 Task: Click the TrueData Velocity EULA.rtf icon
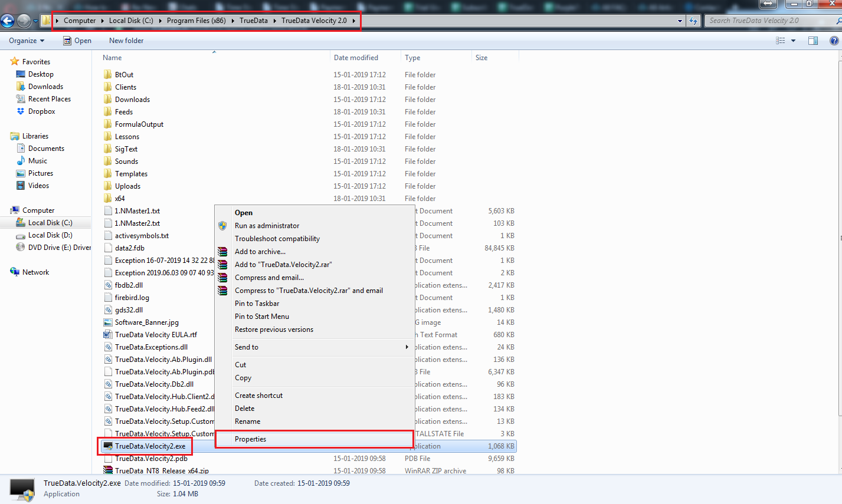click(x=107, y=335)
